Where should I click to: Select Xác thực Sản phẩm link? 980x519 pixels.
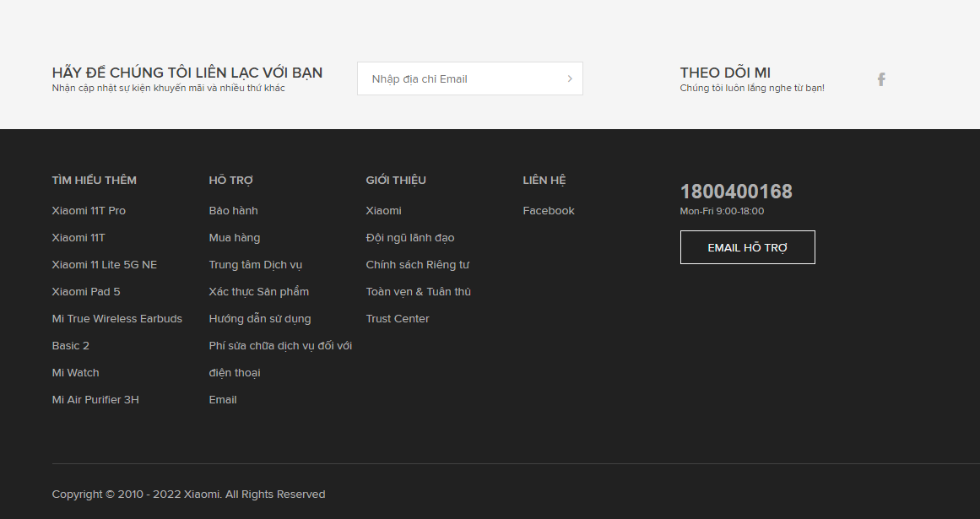[x=259, y=292]
